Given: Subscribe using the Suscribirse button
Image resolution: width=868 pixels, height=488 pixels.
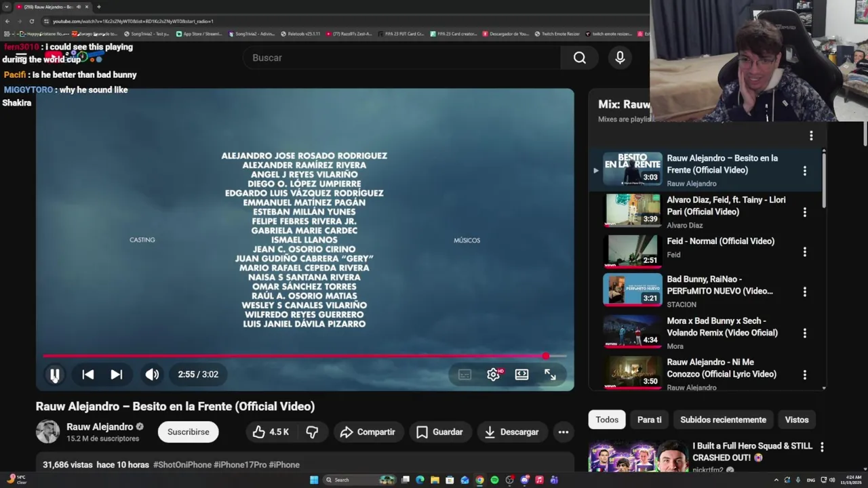Looking at the screenshot, I should [189, 432].
